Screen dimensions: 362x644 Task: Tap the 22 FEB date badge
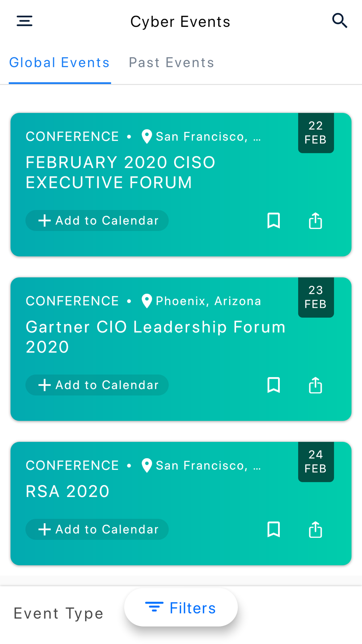(316, 133)
